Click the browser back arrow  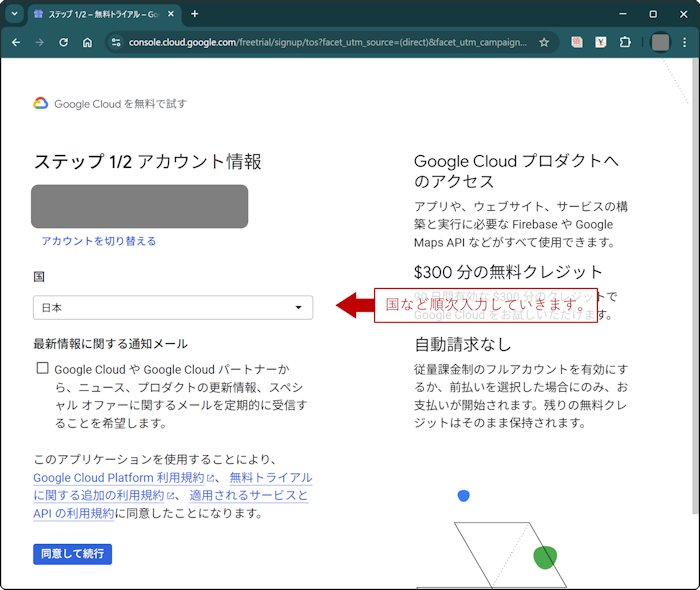15,43
